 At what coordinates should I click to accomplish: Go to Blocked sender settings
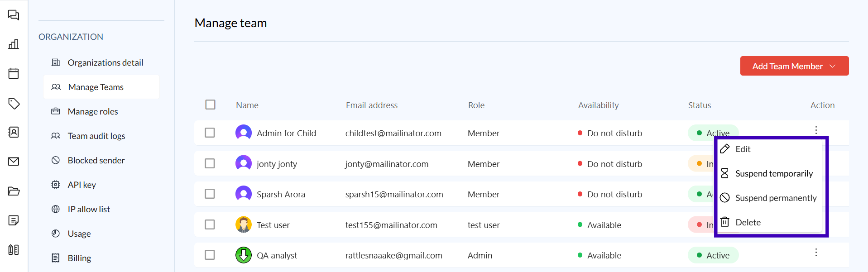[96, 160]
